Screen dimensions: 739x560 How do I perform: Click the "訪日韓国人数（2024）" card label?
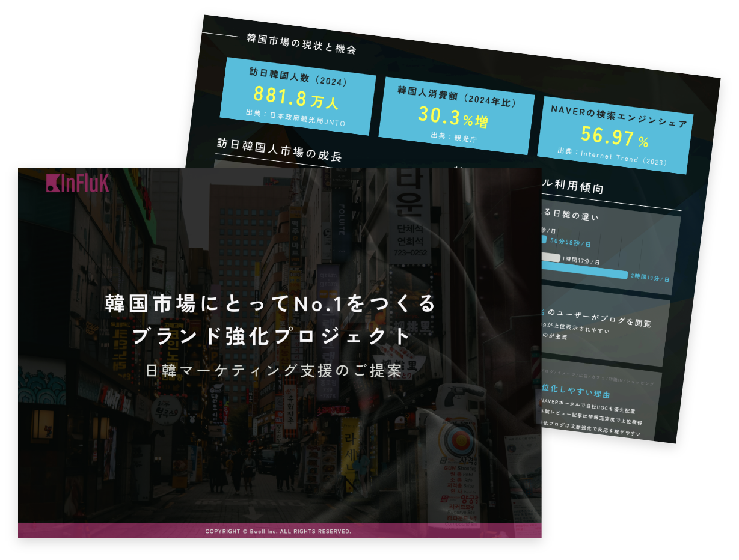click(299, 77)
